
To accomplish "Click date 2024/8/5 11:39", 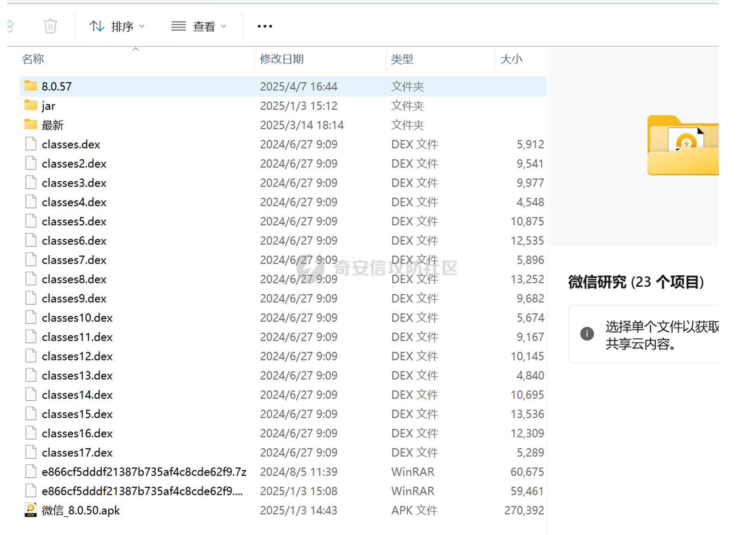I will pyautogui.click(x=299, y=472).
